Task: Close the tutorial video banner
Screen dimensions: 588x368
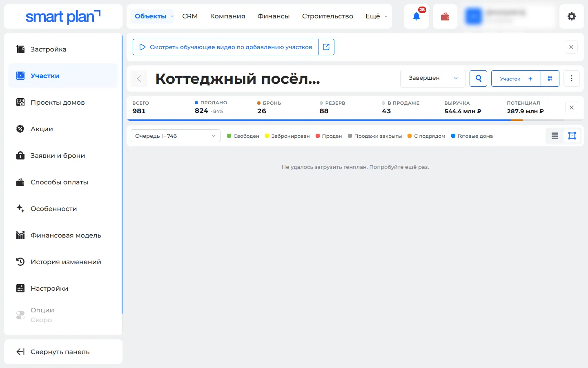Action: pos(571,47)
